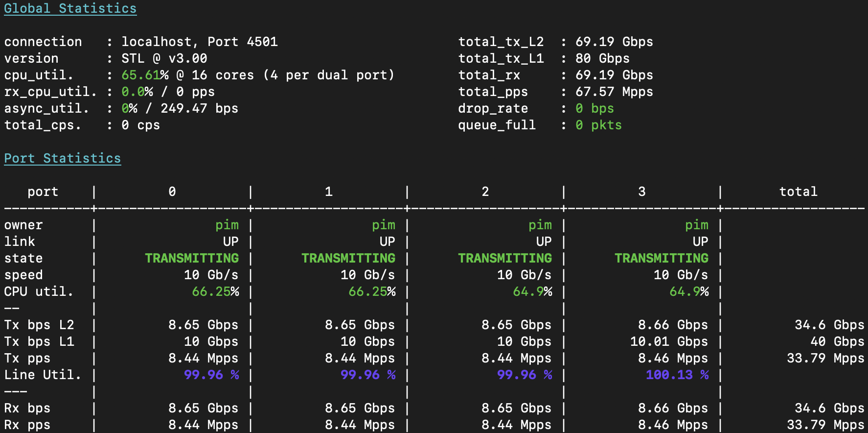
Task: Click the TRANSMITTING state for port 2
Action: click(505, 259)
